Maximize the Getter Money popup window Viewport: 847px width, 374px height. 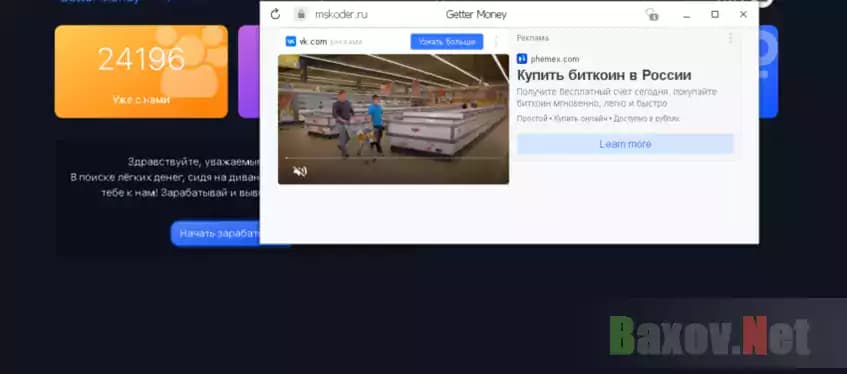pos(715,15)
